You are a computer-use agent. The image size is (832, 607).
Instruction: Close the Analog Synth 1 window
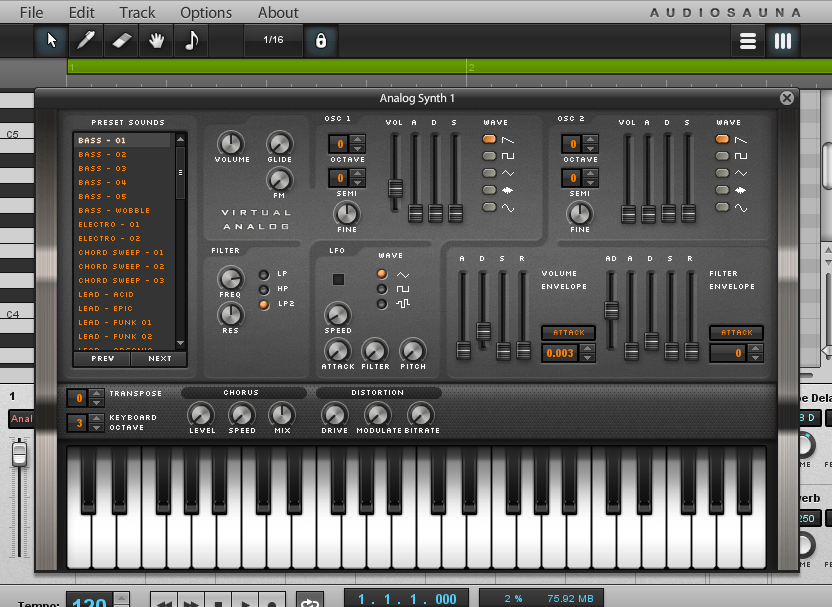coord(786,98)
